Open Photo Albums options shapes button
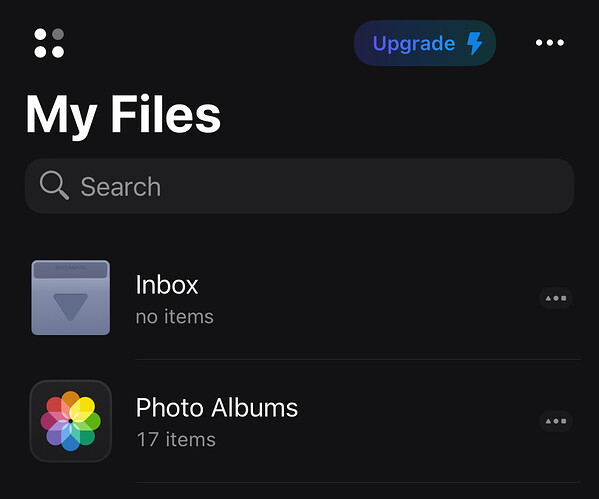Image resolution: width=599 pixels, height=499 pixels. tap(556, 421)
